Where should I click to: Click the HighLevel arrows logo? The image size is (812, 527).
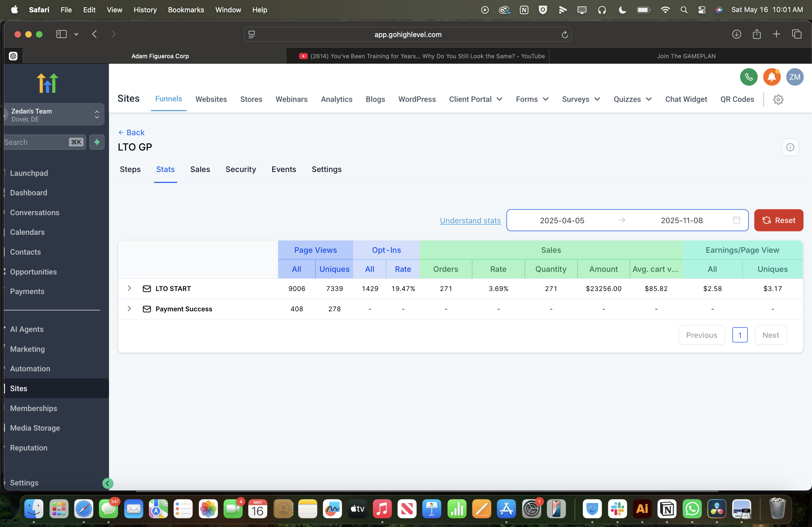[48, 83]
